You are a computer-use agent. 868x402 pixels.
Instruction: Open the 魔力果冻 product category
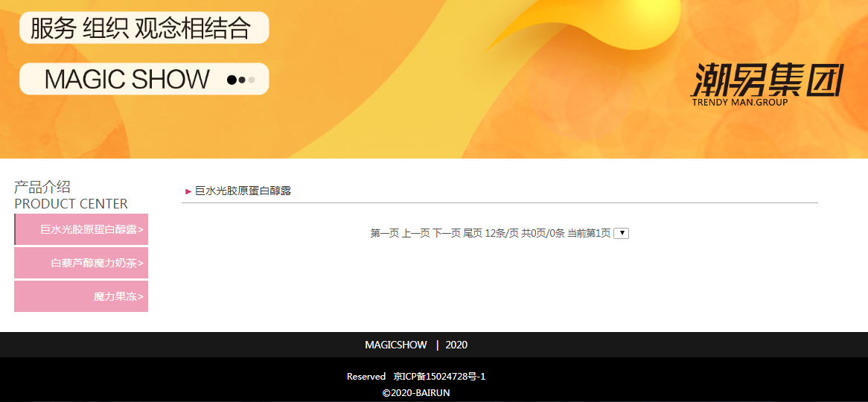pos(81,296)
